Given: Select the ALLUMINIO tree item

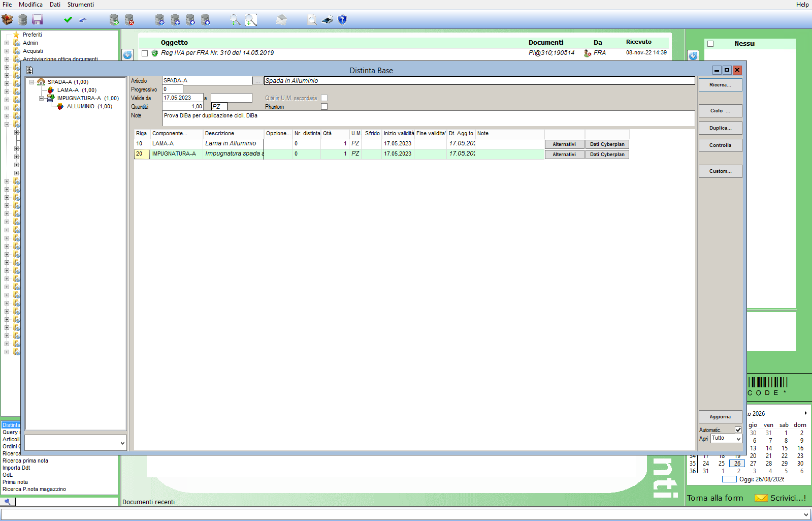Looking at the screenshot, I should [x=89, y=106].
